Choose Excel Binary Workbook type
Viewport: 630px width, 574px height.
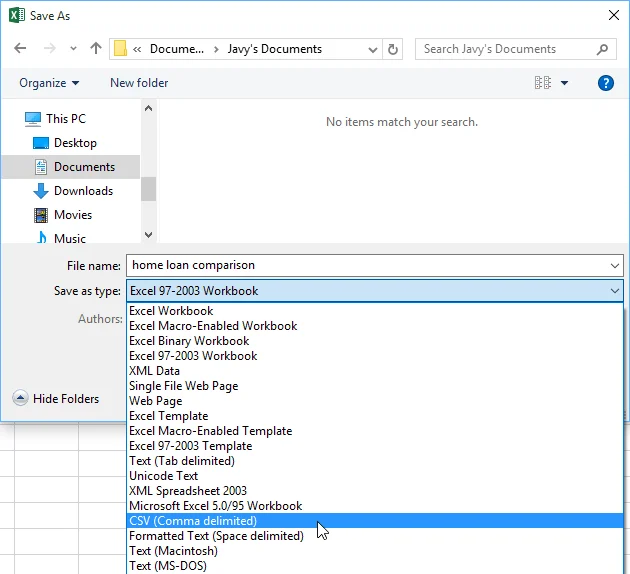(375, 341)
